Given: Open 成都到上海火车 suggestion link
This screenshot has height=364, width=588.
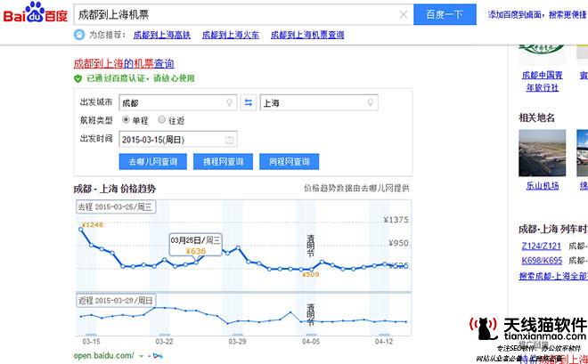Looking at the screenshot, I should (x=231, y=36).
